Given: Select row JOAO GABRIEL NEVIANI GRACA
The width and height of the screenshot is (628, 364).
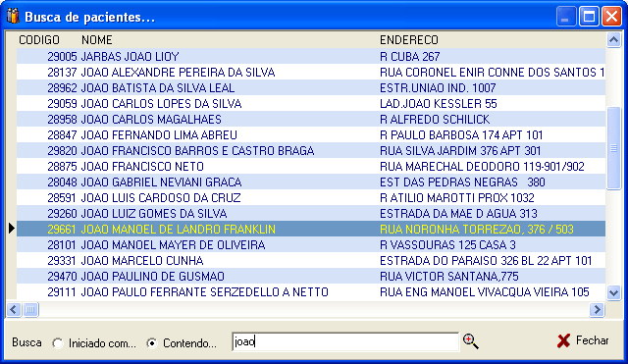Looking at the screenshot, I should [x=311, y=182].
